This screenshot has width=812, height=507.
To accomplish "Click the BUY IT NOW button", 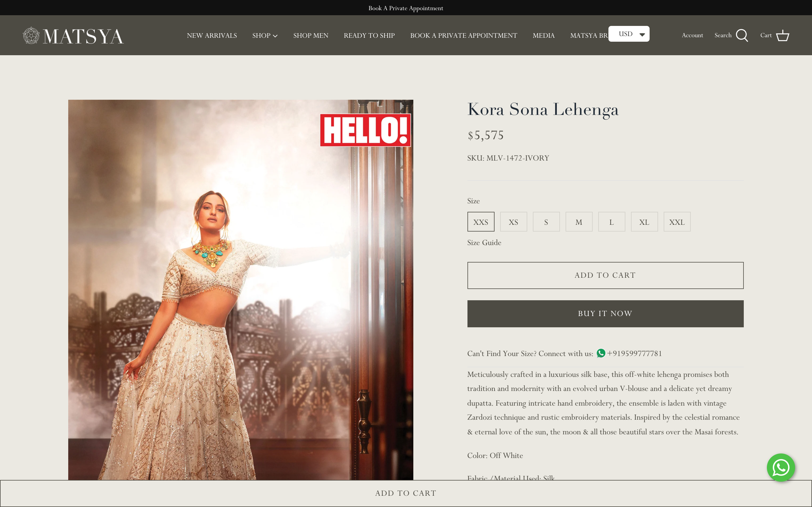I will [605, 313].
